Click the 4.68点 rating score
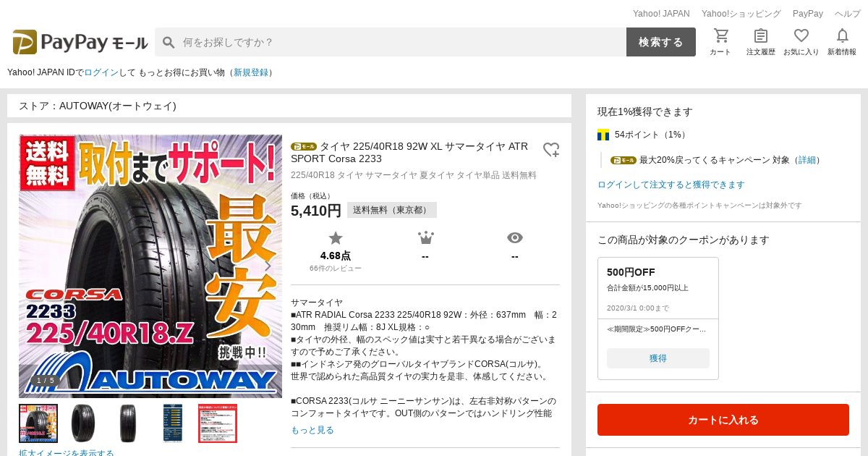Viewport: 868px width, 456px height. coord(336,256)
